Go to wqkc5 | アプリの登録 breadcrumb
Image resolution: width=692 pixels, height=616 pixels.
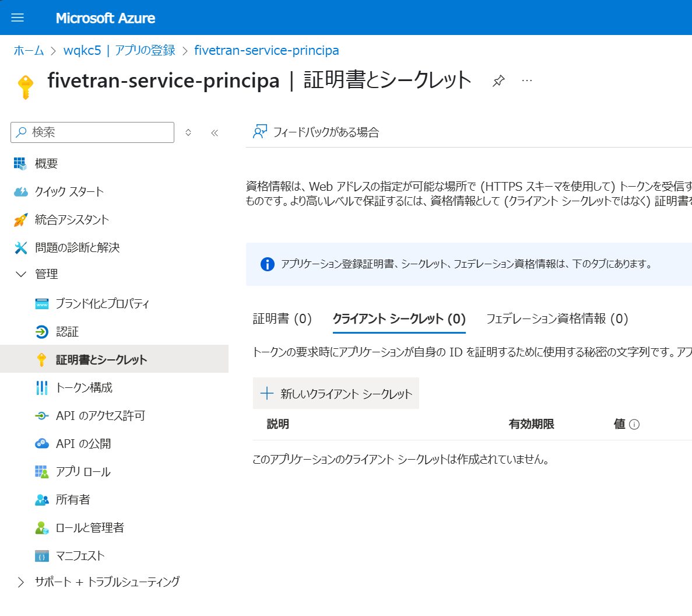point(119,50)
